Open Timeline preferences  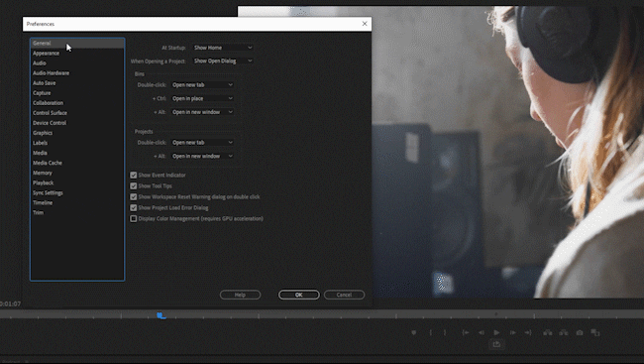click(77, 202)
